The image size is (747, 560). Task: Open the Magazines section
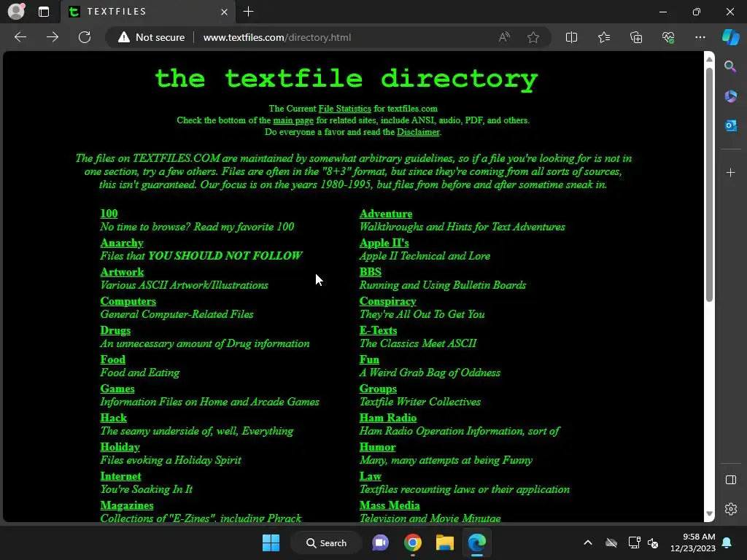[127, 505]
